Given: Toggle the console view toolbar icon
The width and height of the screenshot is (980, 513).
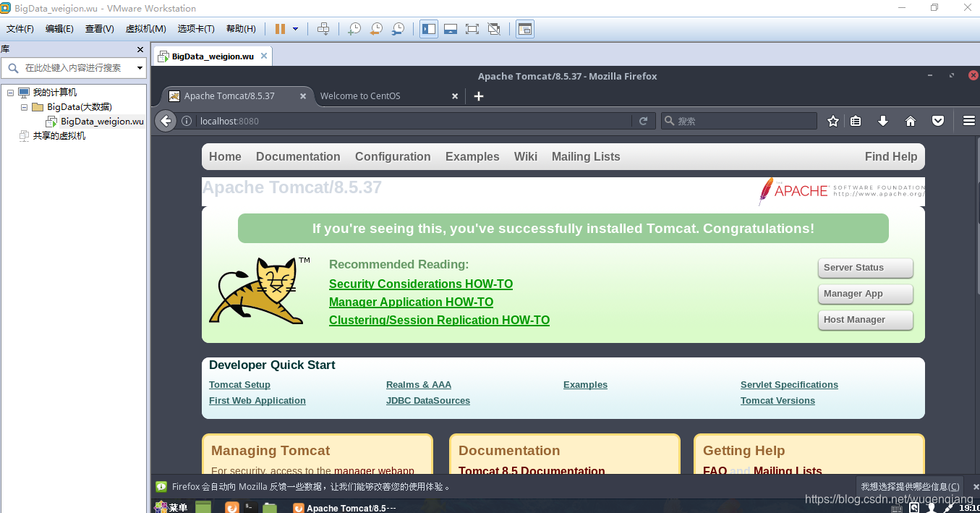Looking at the screenshot, I should pyautogui.click(x=525, y=29).
